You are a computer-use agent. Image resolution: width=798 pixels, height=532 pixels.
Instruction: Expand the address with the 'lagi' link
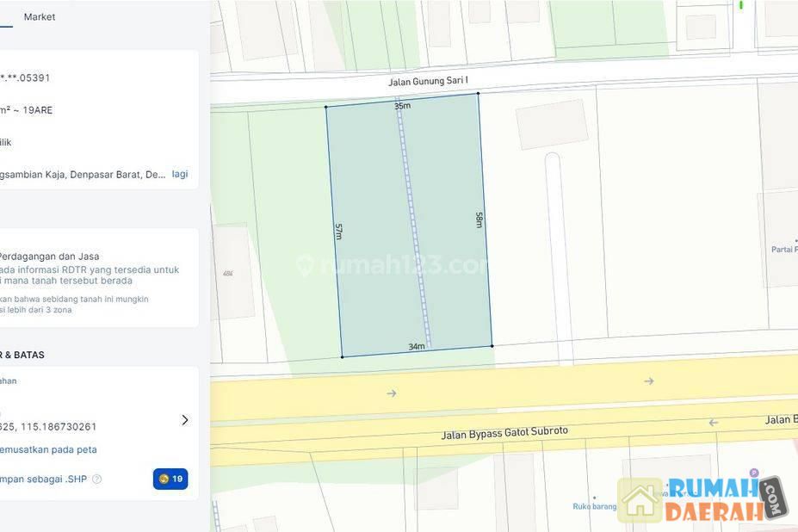pyautogui.click(x=179, y=174)
